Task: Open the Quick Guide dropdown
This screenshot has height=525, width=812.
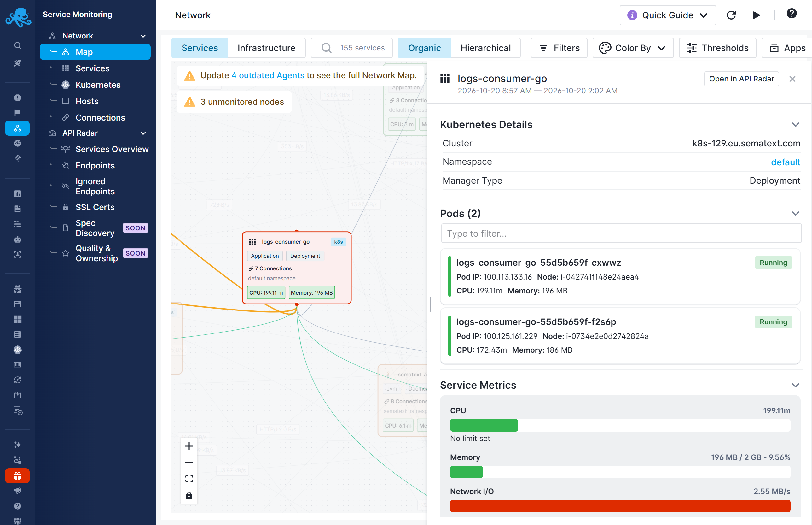Action: coord(667,15)
